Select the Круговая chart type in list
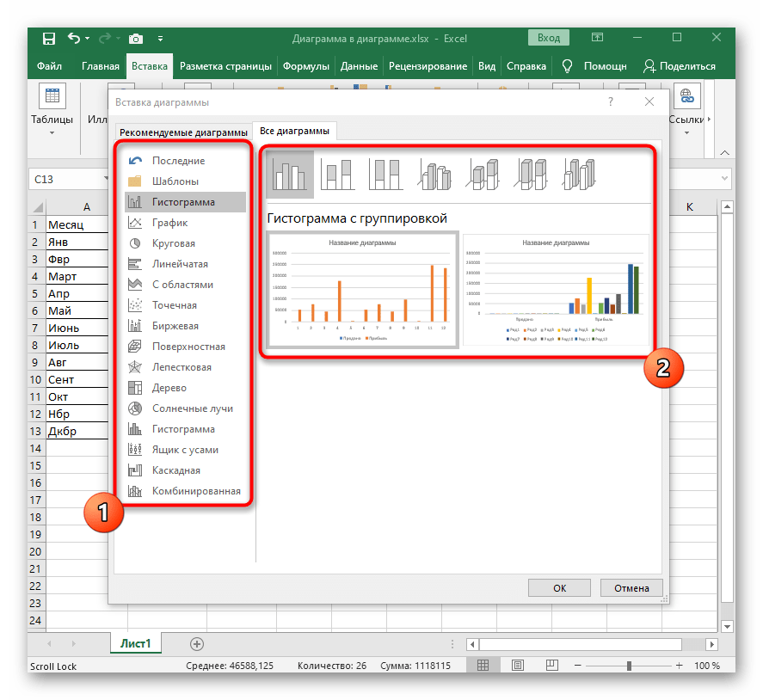 pos(173,243)
